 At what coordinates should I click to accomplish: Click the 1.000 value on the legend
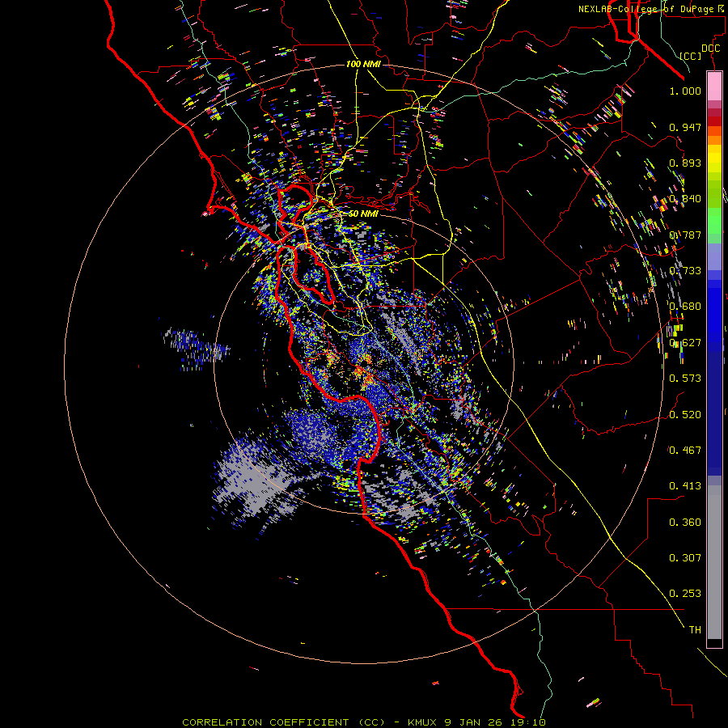tap(685, 91)
